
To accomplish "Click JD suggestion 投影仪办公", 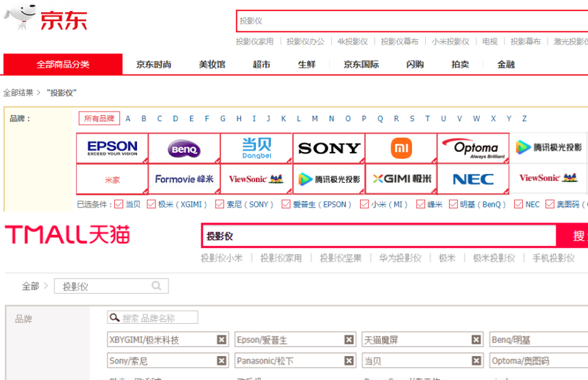I will click(x=305, y=42).
